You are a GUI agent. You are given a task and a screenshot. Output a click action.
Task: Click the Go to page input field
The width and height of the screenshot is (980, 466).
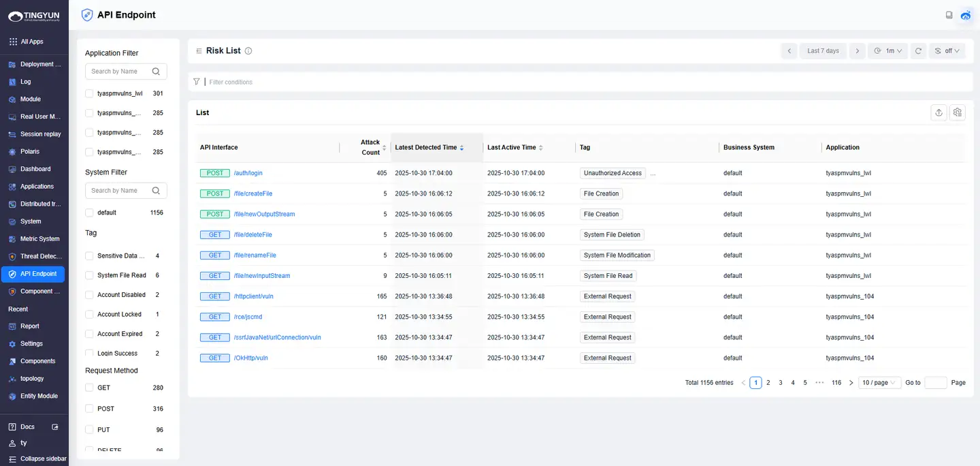[x=935, y=383]
